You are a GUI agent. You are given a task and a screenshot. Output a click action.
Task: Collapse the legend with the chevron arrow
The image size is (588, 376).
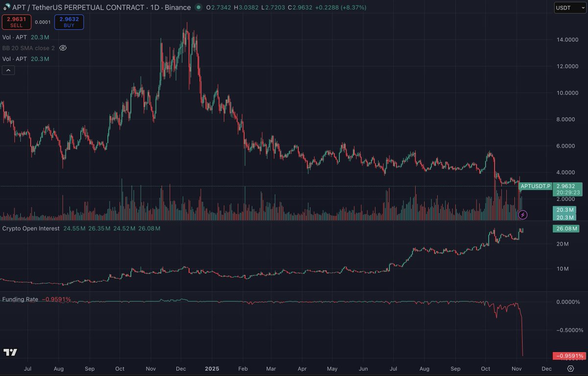(8, 70)
